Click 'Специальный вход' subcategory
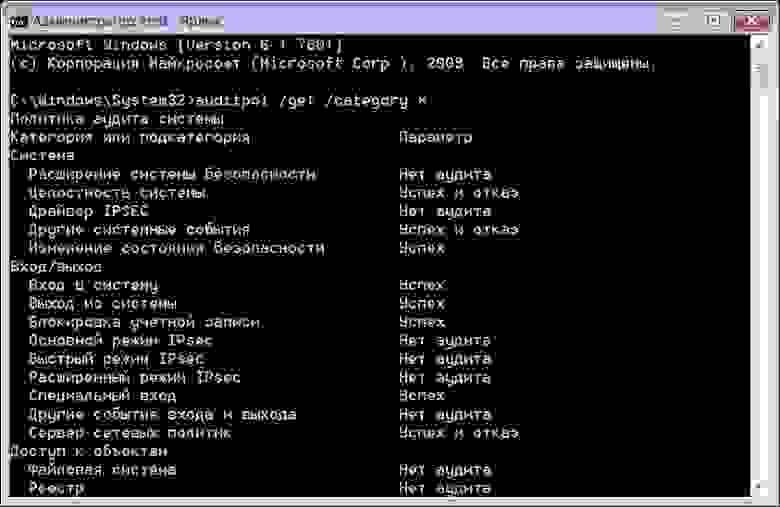The width and height of the screenshot is (780, 507). point(102,396)
